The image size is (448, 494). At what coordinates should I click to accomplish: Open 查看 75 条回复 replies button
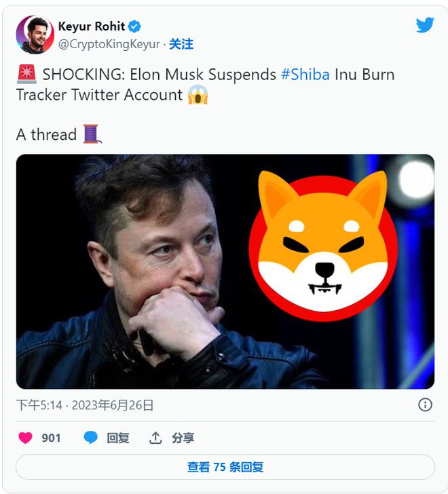tap(225, 467)
